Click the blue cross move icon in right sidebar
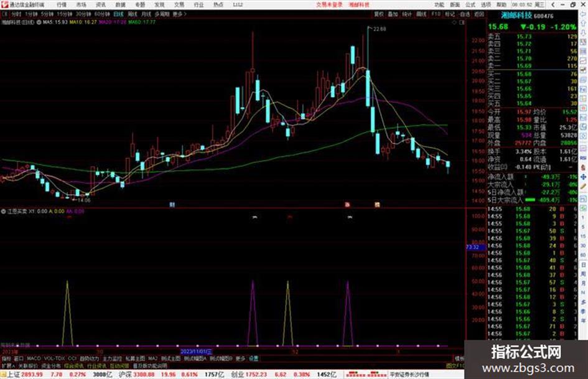Screen dimensions: 588x379 pyautogui.click(x=583, y=177)
